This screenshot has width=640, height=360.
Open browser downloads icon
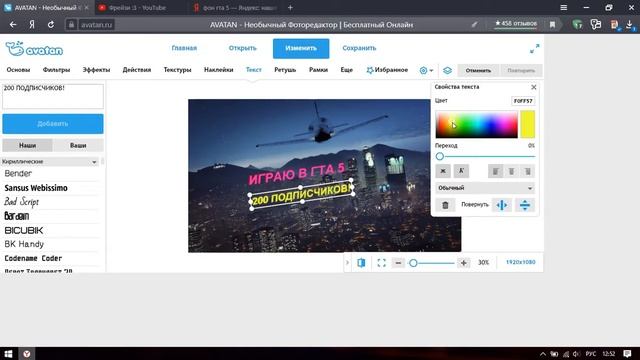pos(629,24)
